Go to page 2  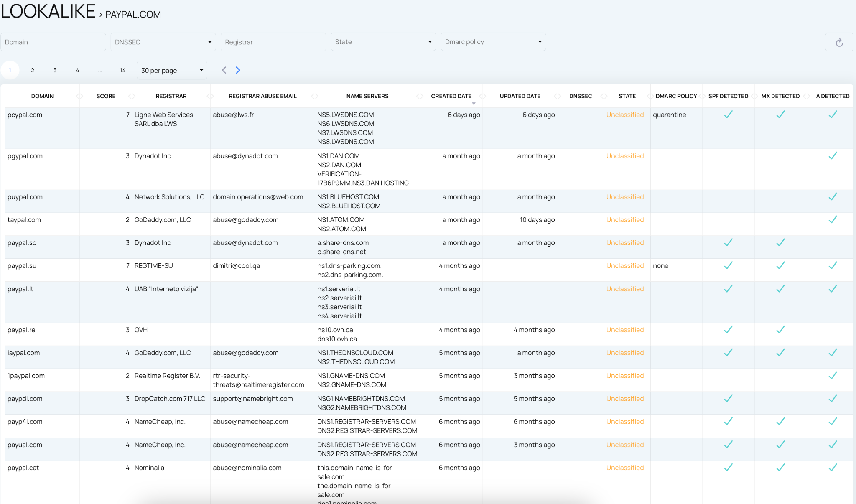32,70
